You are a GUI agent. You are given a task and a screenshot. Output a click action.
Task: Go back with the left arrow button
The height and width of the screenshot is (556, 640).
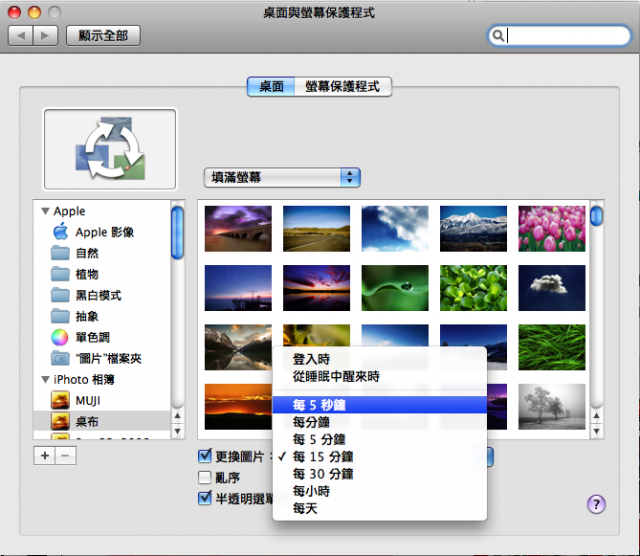point(21,36)
